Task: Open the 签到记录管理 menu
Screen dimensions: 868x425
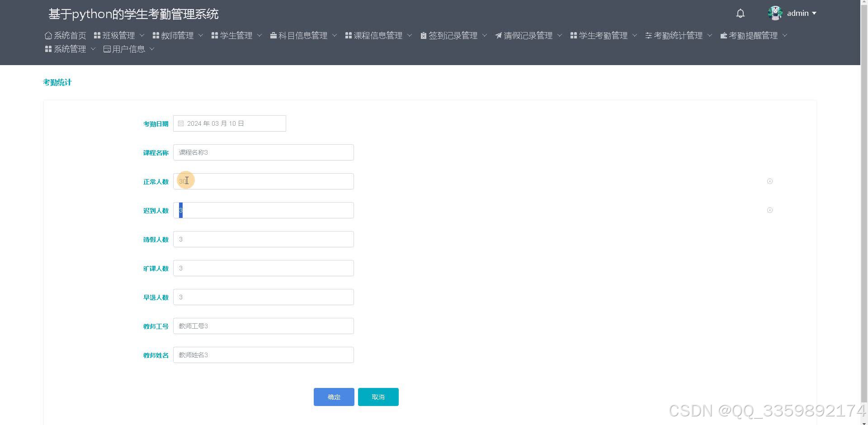Action: tap(453, 35)
